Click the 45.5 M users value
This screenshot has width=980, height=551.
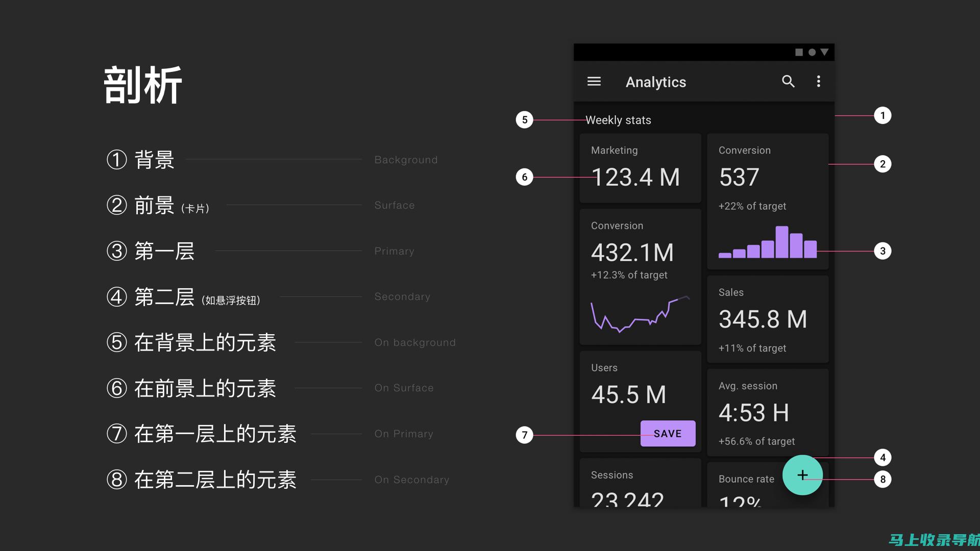(629, 395)
